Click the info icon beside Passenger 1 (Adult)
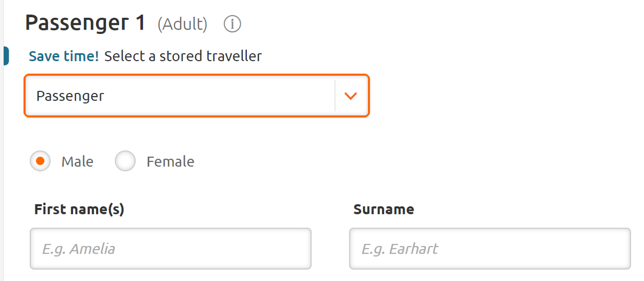Viewport: 644px width, 281px height. (232, 24)
